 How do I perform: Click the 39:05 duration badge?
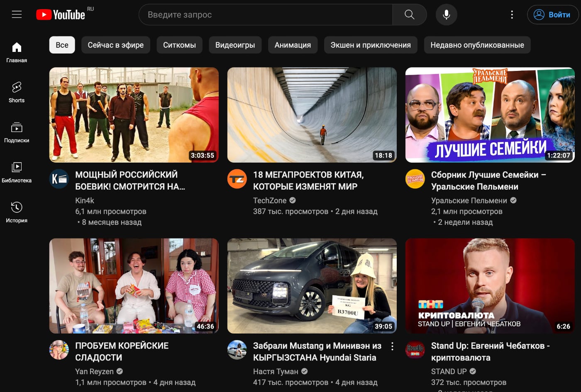point(383,326)
